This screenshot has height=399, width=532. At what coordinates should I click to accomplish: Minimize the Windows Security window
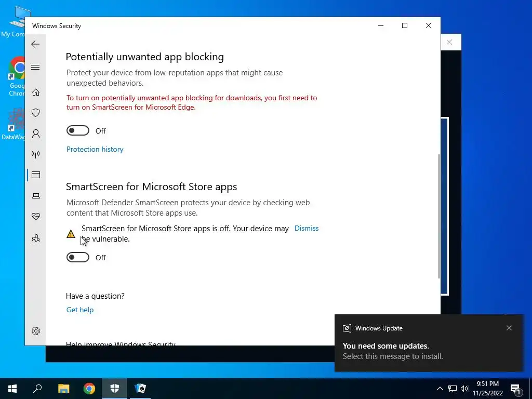click(381, 25)
